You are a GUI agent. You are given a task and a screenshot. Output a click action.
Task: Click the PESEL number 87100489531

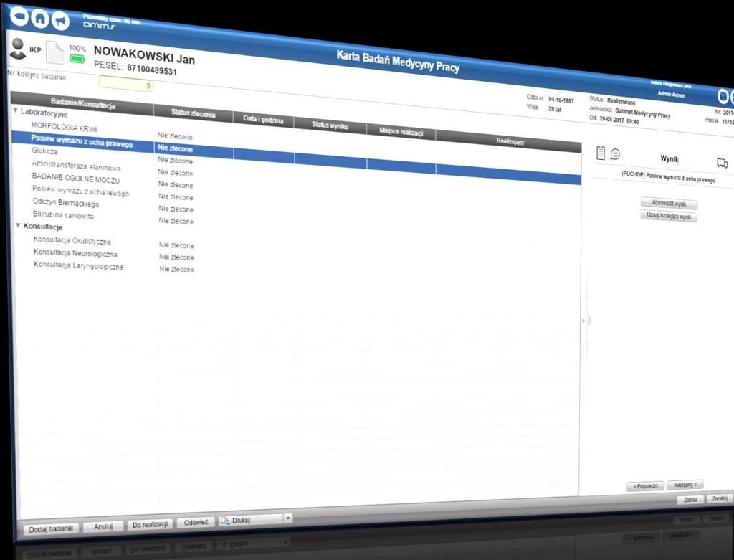[x=152, y=70]
